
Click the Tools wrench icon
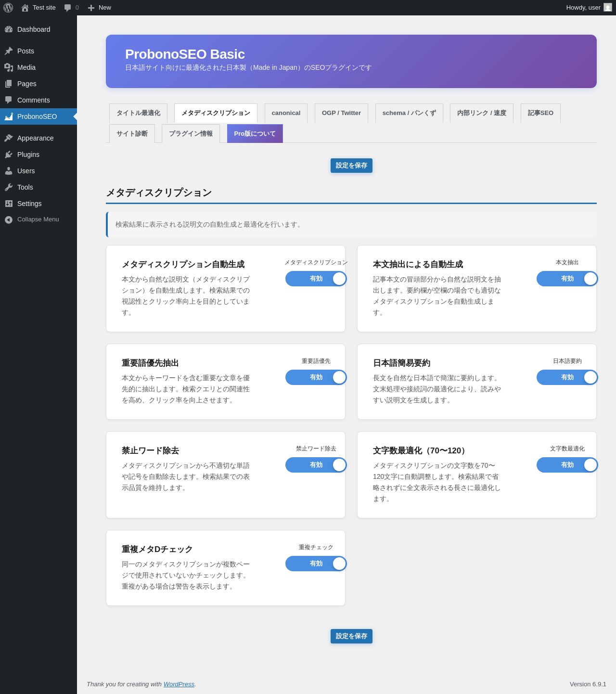[9, 187]
